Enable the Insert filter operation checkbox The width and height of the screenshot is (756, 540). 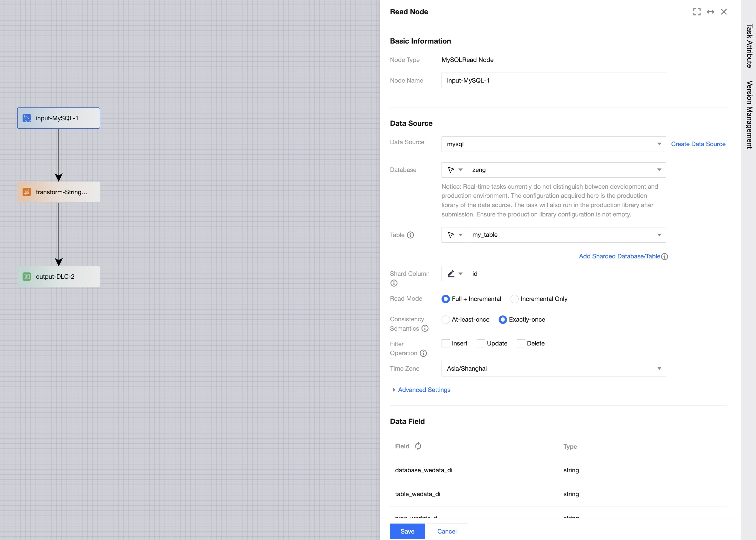[x=445, y=343]
